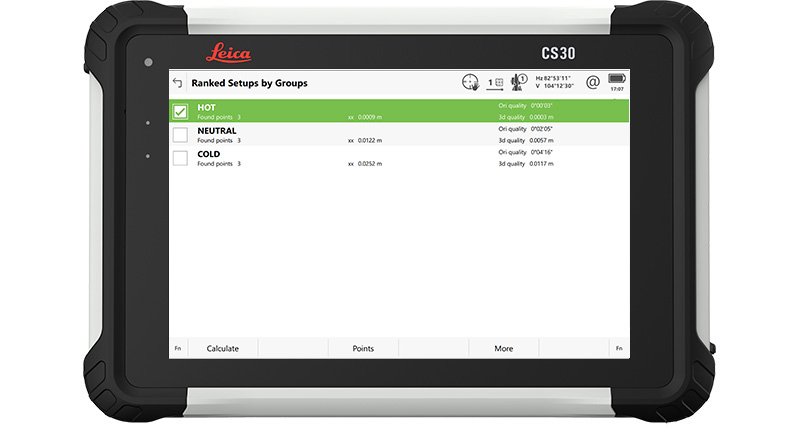Enable the NEUTRAL setup checkbox
This screenshot has height=428, width=800.
point(180,135)
